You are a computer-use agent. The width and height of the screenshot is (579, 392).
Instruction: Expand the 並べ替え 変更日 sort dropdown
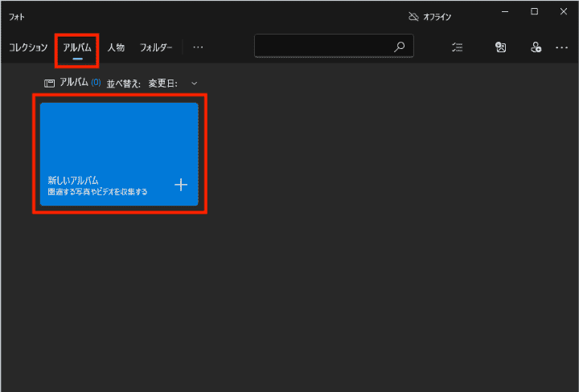click(x=171, y=83)
